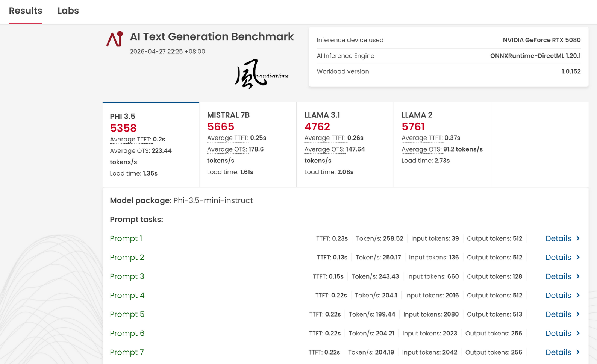The width and height of the screenshot is (597, 364).
Task: Open Prompt 4 link
Action: click(x=127, y=296)
